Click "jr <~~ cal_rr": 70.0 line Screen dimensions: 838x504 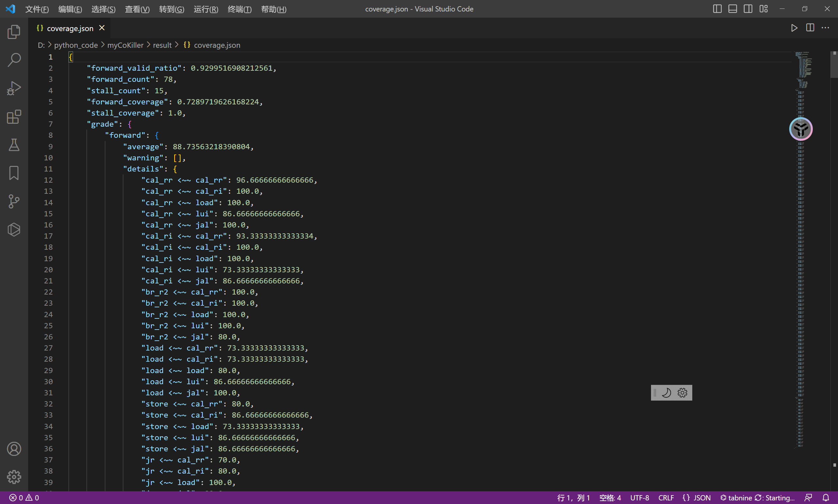(x=191, y=460)
